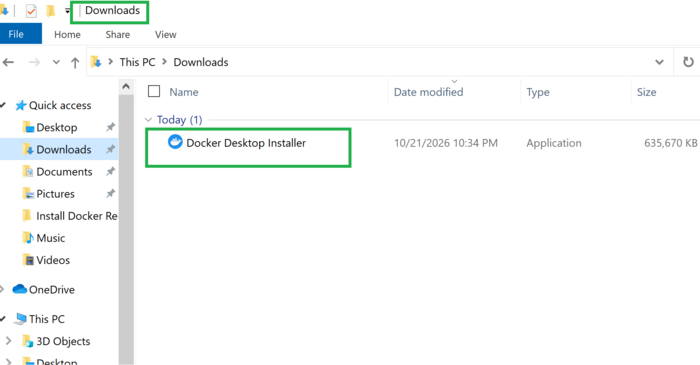The image size is (700, 365).
Task: Switch to the Home ribbon tab
Action: pyautogui.click(x=67, y=34)
